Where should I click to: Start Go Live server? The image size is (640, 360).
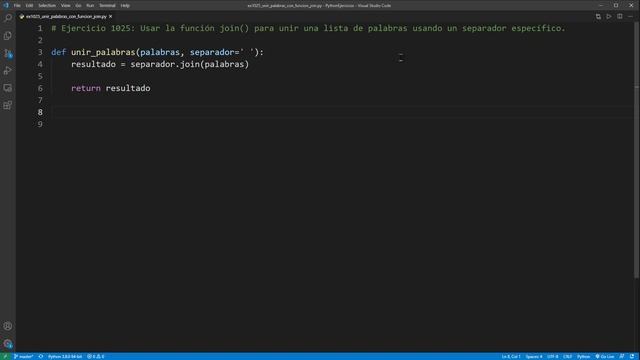click(x=604, y=356)
